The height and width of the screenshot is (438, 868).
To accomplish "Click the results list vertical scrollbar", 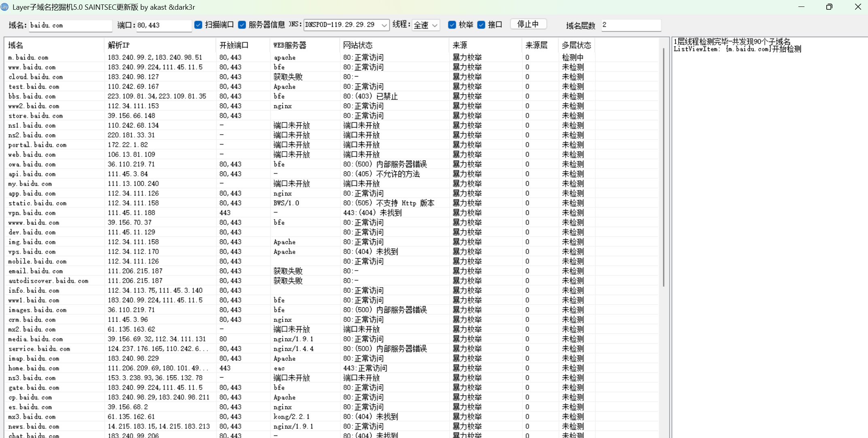I will (x=664, y=167).
